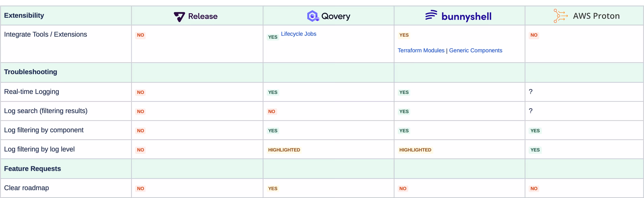Viewport: 644px width, 198px height.
Task: Click Release's NO badge for filtering by component
Action: (x=141, y=131)
